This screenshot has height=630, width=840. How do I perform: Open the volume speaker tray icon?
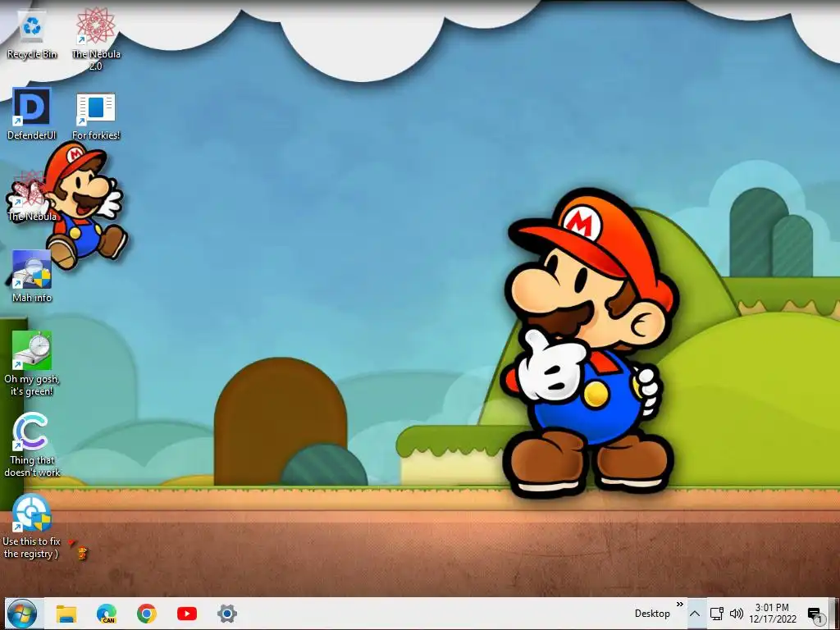[737, 614]
